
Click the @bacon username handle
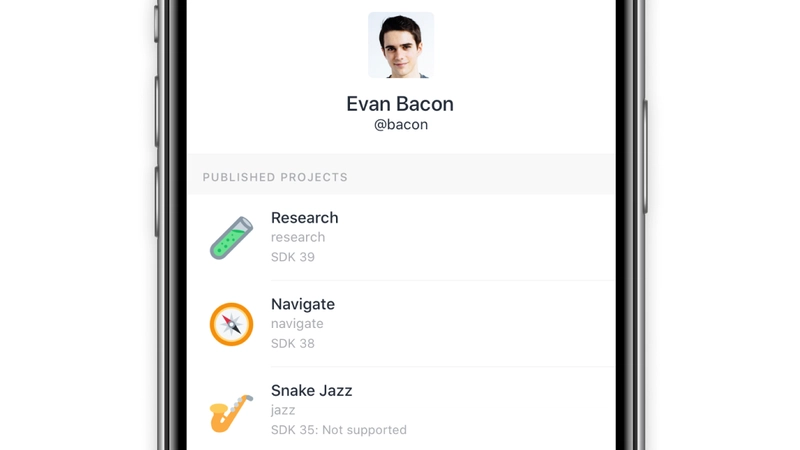pos(401,125)
